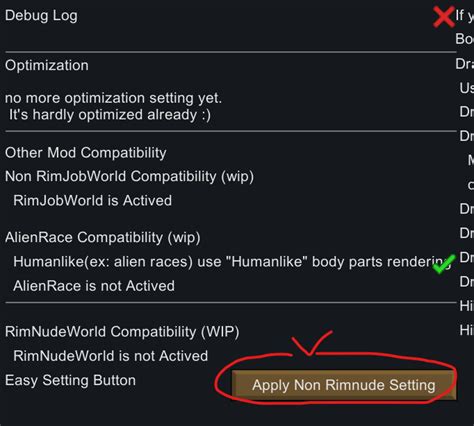Click the AlienRace is not Actived status
This screenshot has width=474, height=426.
(x=94, y=286)
